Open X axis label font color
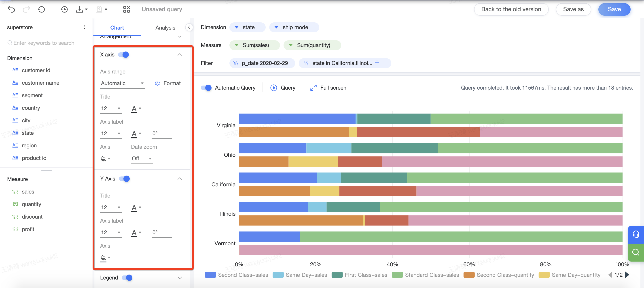 coord(136,134)
